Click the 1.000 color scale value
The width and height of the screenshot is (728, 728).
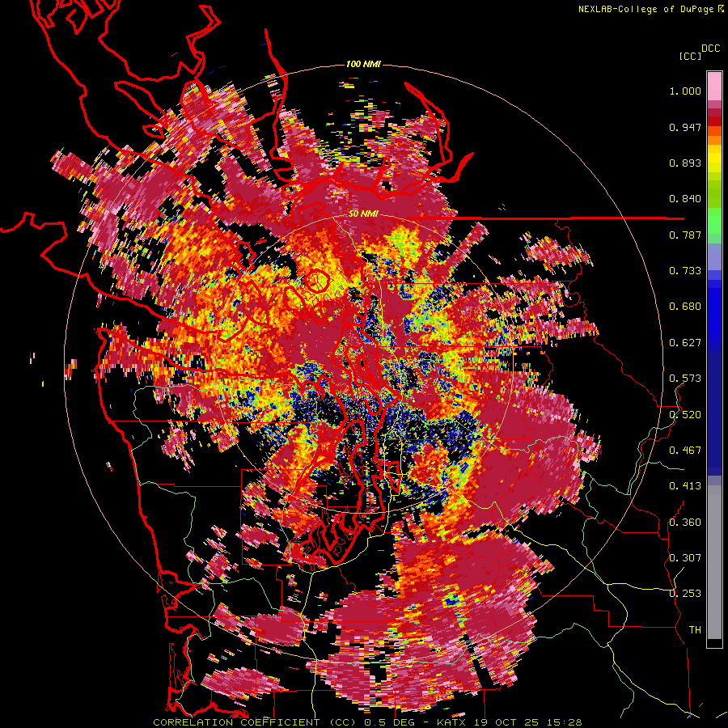685,91
